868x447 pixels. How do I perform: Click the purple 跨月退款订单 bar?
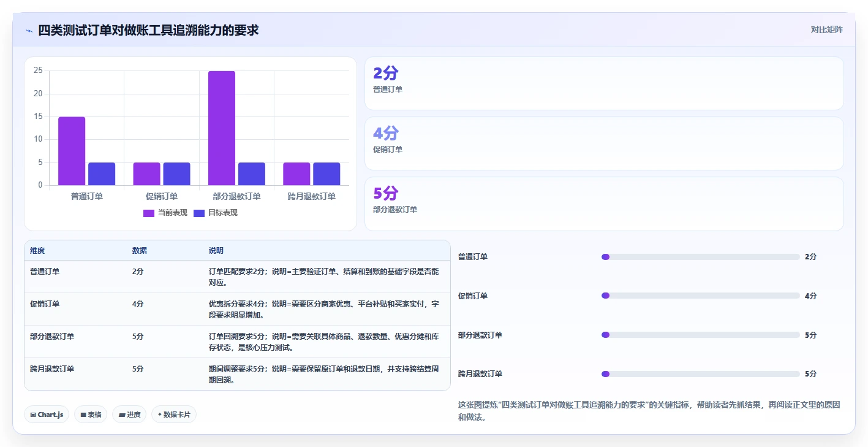[x=296, y=174]
